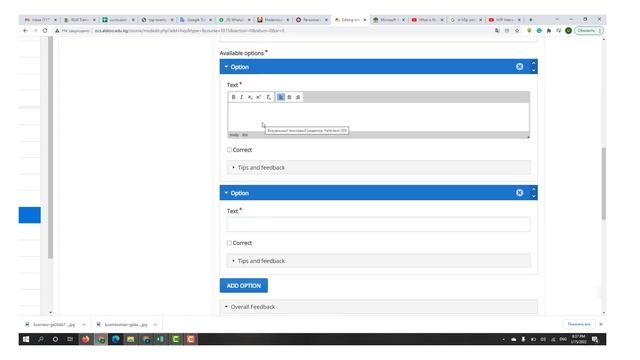Remove the first Option with its X icon
640x360 pixels.
coord(520,67)
